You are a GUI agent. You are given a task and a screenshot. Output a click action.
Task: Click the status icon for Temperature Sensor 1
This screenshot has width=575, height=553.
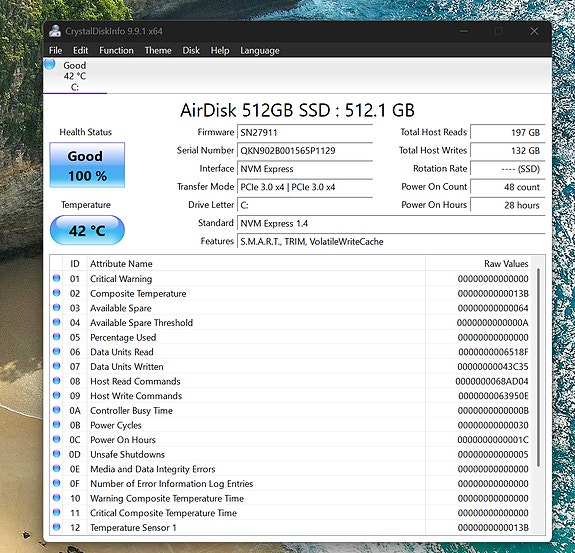56,527
